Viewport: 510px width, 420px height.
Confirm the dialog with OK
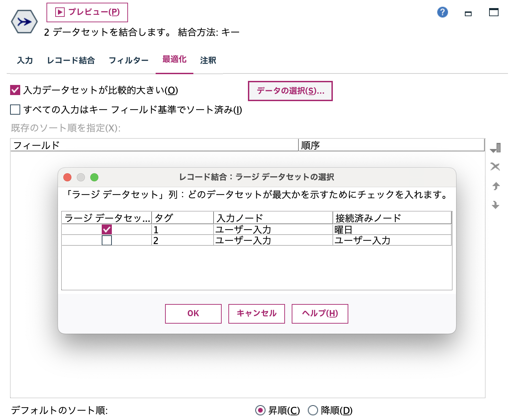tap(193, 313)
